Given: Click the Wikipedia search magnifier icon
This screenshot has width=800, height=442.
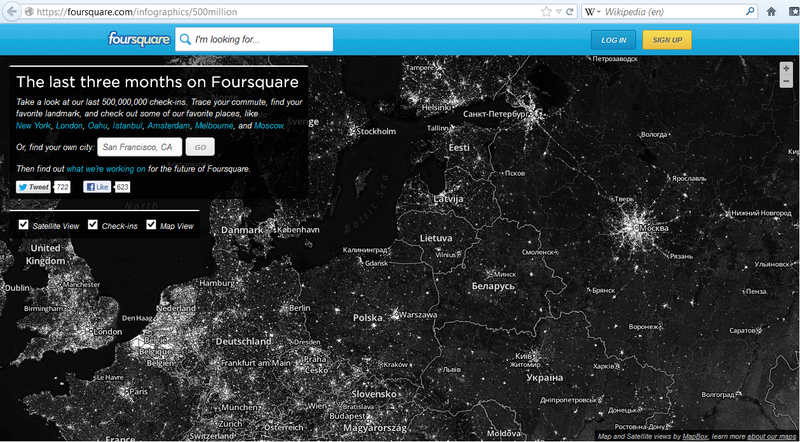Looking at the screenshot, I should click(x=750, y=11).
